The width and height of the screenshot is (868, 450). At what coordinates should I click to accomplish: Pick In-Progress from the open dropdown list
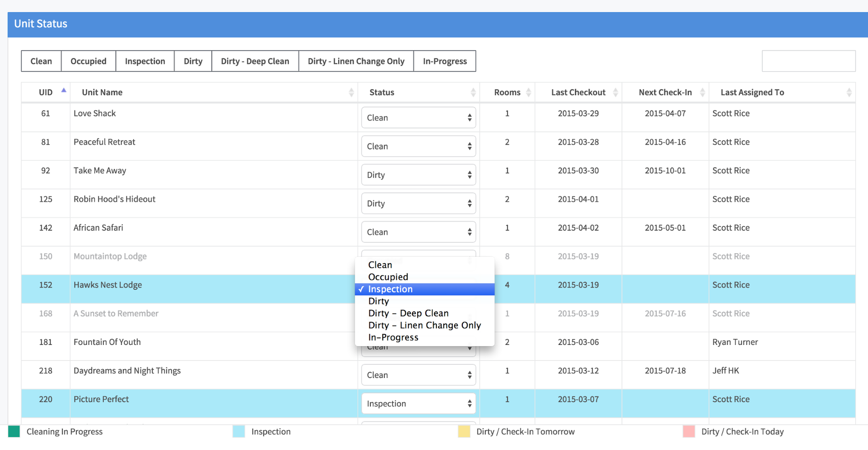pos(393,337)
